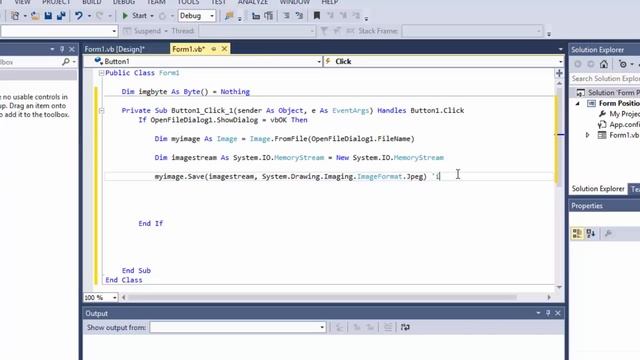Select the App.config file

[619, 124]
